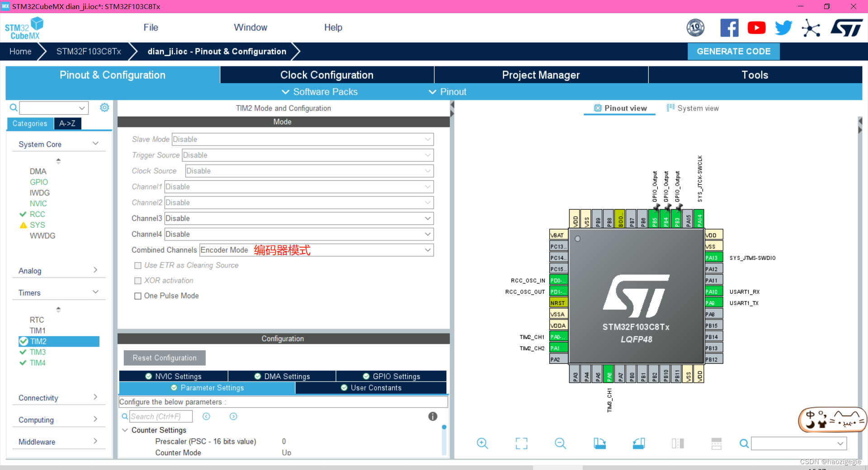The height and width of the screenshot is (470, 868).
Task: Click the ST logo in header
Action: [847, 28]
